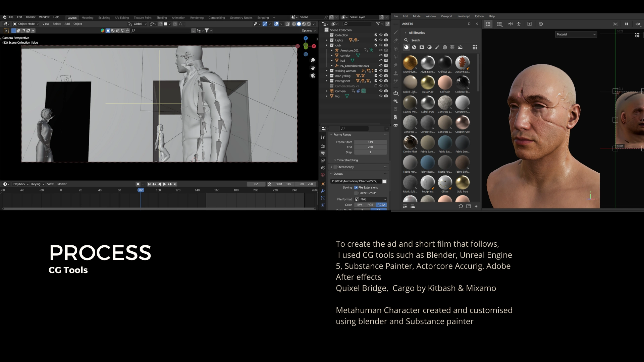
Task: Hide the corridor object with eye icon
Action: [x=381, y=55]
